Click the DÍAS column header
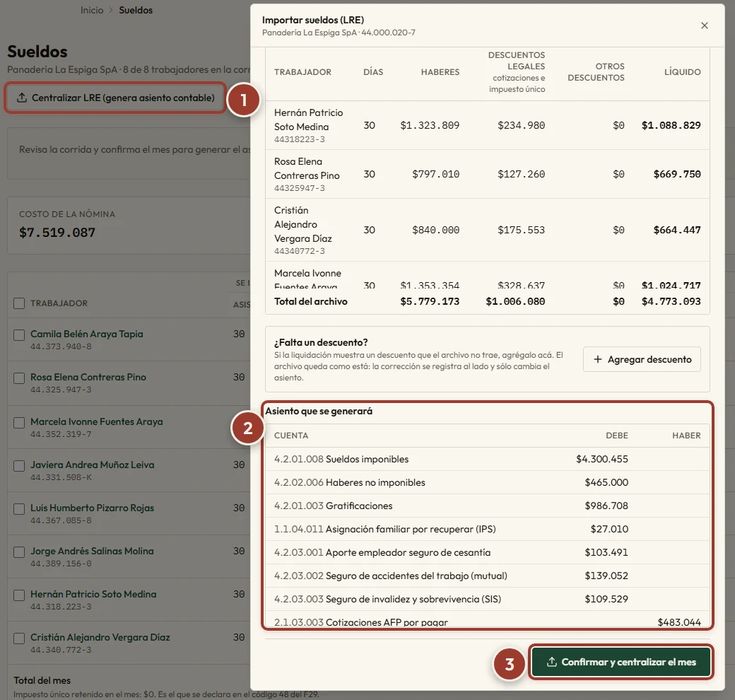This screenshot has width=735, height=700. point(373,71)
